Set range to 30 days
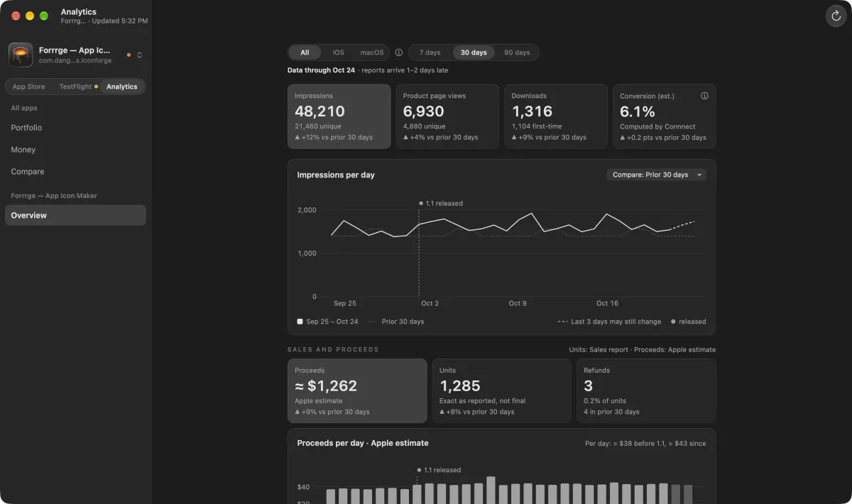 pyautogui.click(x=474, y=53)
